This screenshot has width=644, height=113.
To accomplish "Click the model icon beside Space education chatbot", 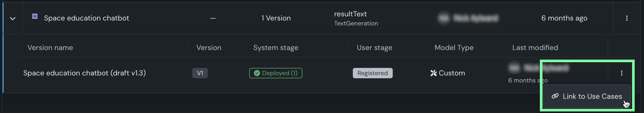I will [35, 16].
